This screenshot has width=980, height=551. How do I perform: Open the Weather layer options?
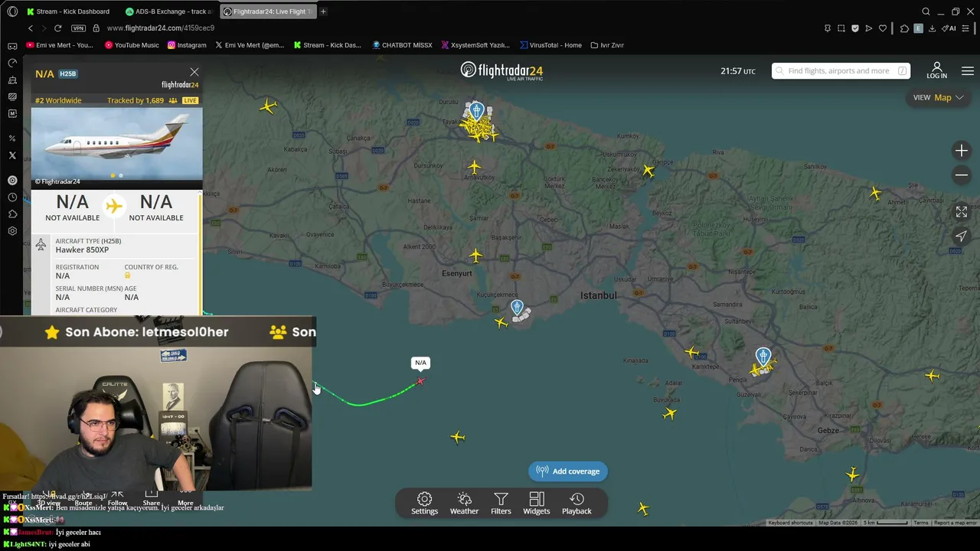click(464, 504)
